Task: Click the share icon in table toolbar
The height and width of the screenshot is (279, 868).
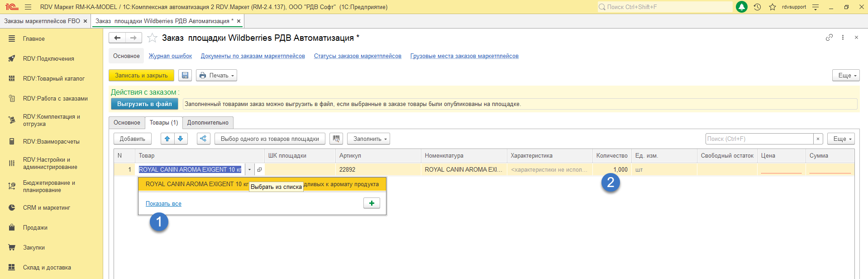Action: pyautogui.click(x=203, y=139)
